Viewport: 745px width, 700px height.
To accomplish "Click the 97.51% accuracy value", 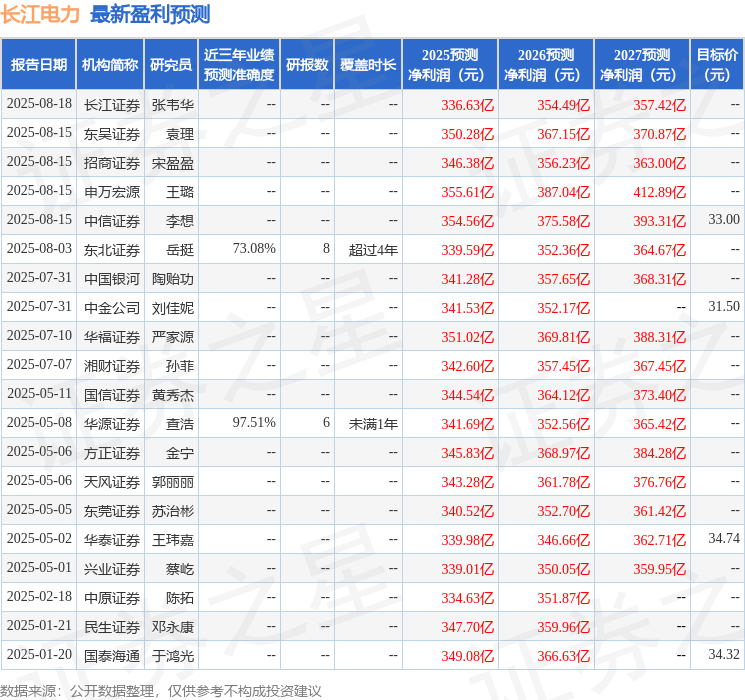I will click(x=254, y=422).
